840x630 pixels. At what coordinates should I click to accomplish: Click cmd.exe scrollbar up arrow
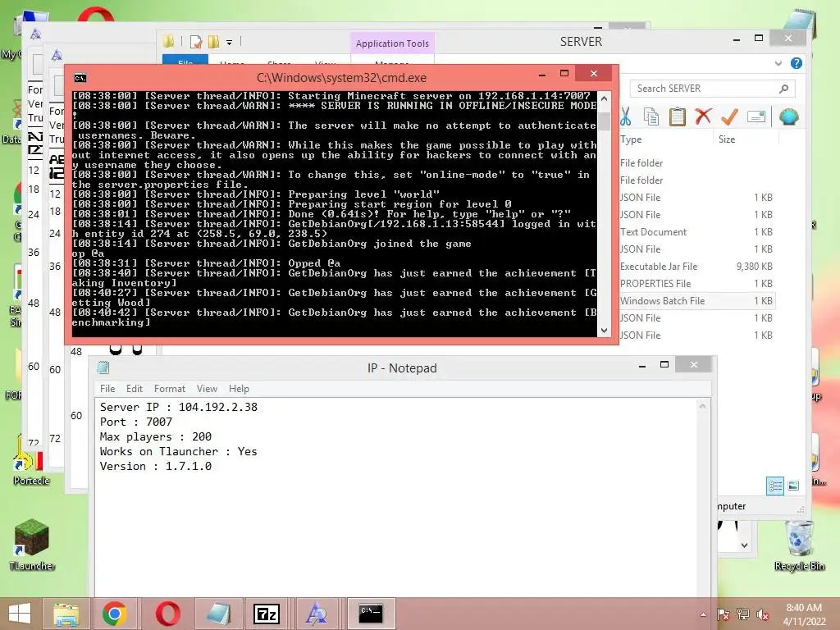coord(605,98)
